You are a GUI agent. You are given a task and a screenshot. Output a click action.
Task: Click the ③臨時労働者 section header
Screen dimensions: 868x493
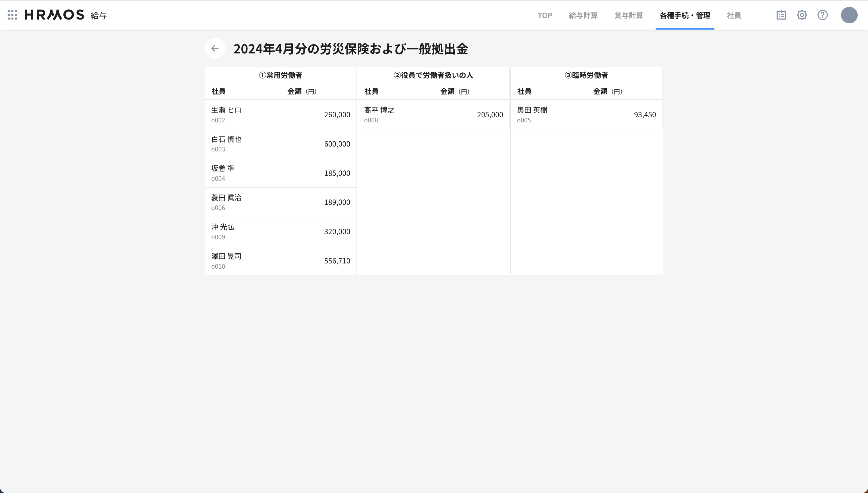point(586,75)
